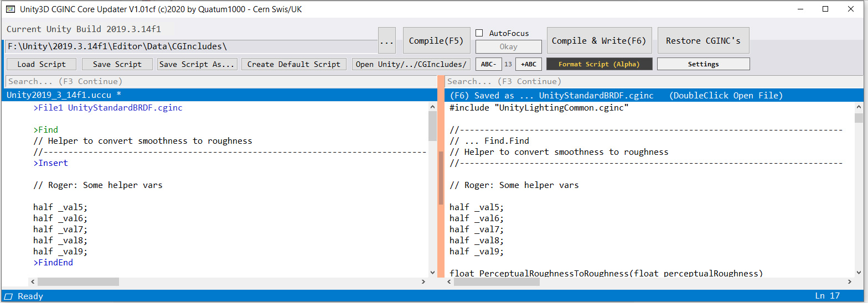Click 'half _val7;' in left script pane
868x303 pixels.
(x=60, y=229)
